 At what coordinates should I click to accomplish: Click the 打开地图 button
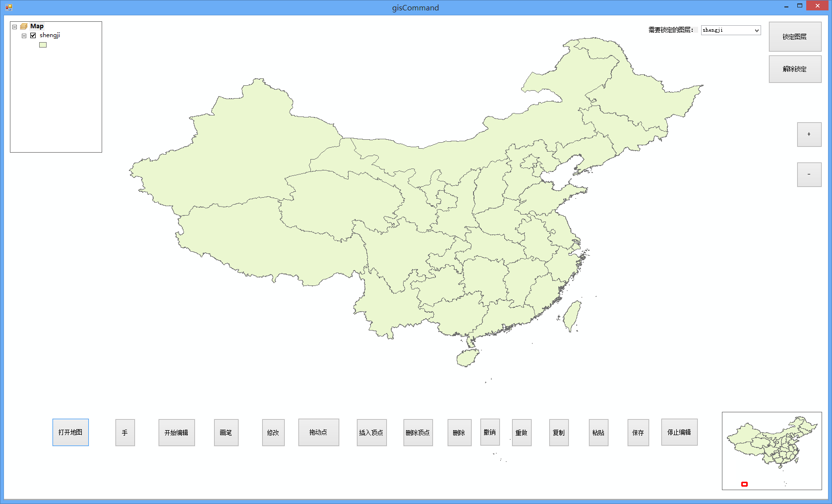pyautogui.click(x=70, y=432)
